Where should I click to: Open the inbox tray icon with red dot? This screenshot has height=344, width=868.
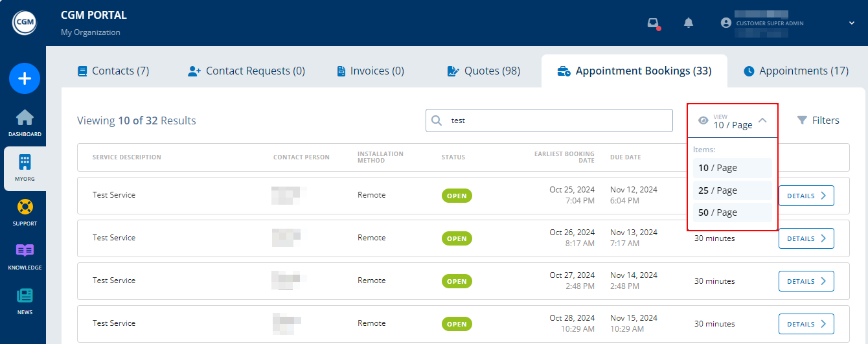[654, 23]
